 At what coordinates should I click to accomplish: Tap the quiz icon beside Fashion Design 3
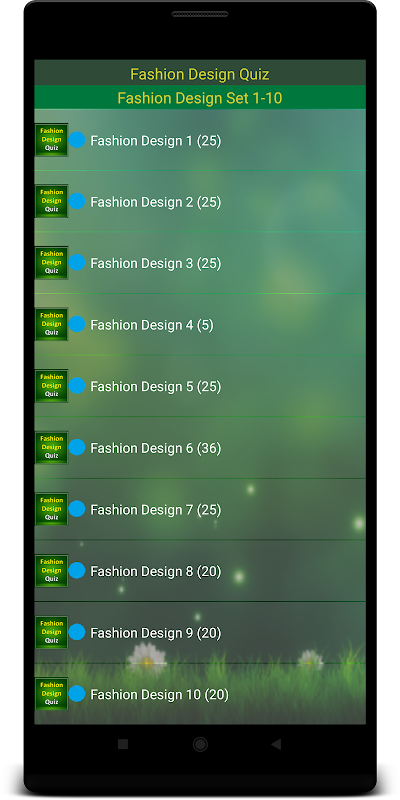pos(52,263)
